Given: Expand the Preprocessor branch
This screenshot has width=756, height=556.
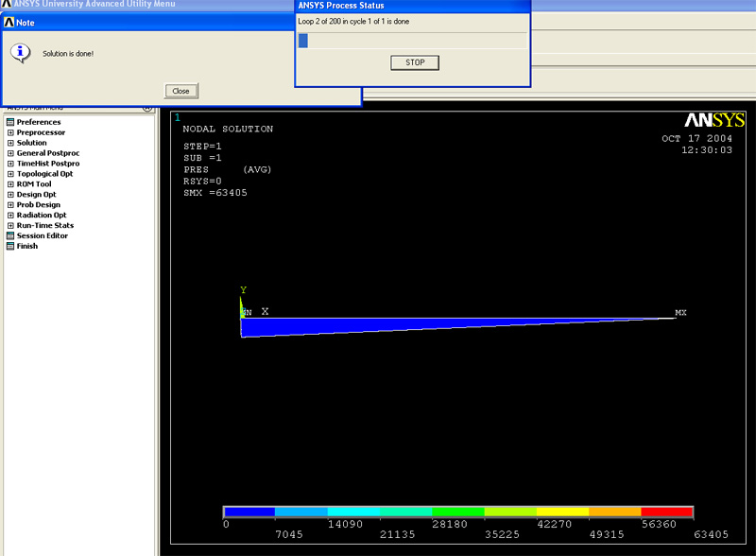Looking at the screenshot, I should (10, 132).
